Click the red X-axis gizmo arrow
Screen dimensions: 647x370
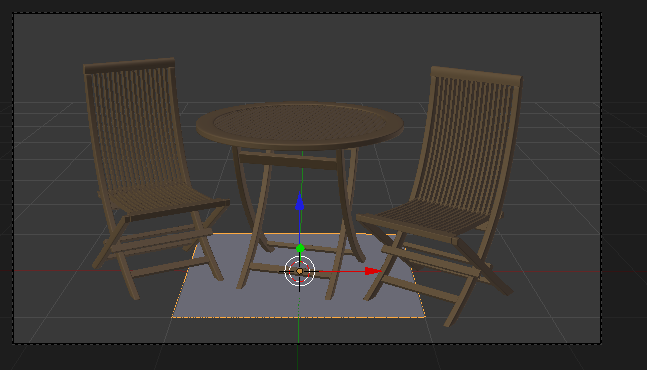(373, 271)
